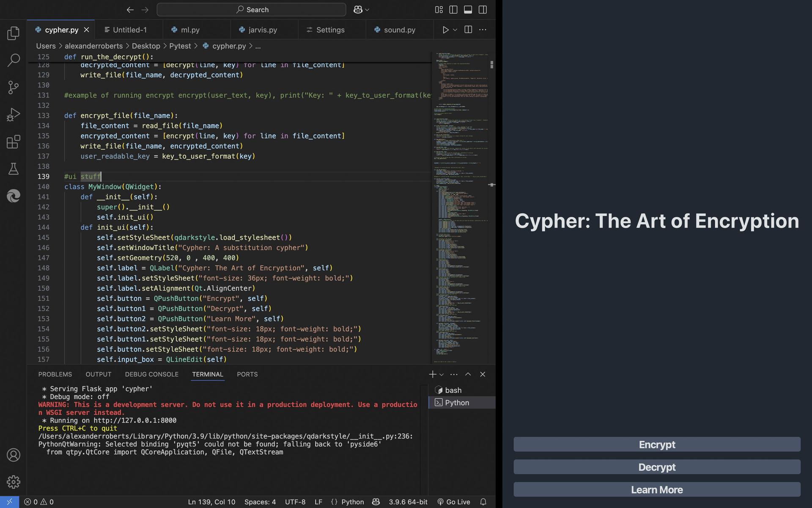Open the Copilot chat dropdown chevron
Viewport: 812px width, 508px height.
(x=367, y=10)
